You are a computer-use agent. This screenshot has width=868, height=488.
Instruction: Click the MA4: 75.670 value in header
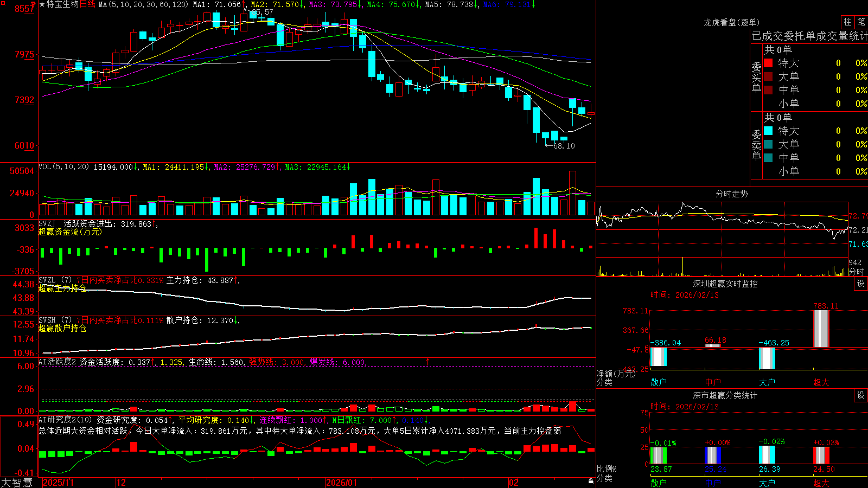point(391,4)
